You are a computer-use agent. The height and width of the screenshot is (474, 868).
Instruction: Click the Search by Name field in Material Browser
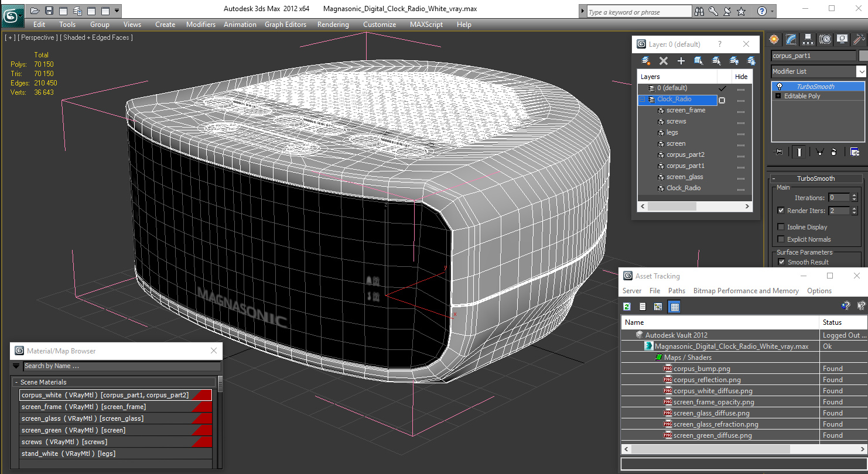tap(122, 366)
